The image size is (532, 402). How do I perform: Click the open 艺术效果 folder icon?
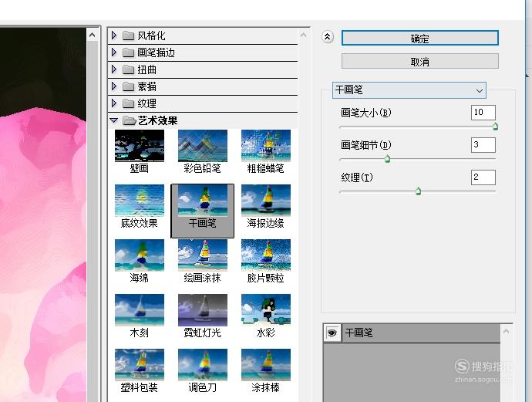[x=129, y=120]
